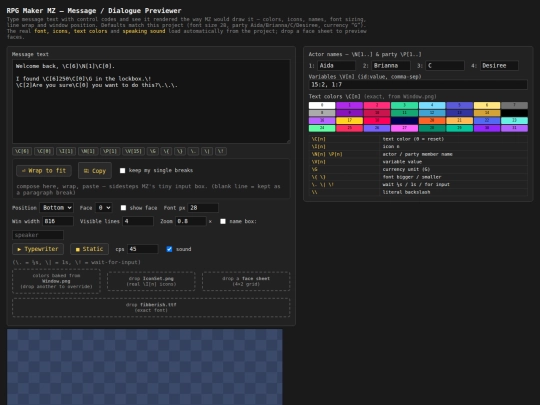Edit the Win width field
The image size is (540, 405).
[58, 221]
